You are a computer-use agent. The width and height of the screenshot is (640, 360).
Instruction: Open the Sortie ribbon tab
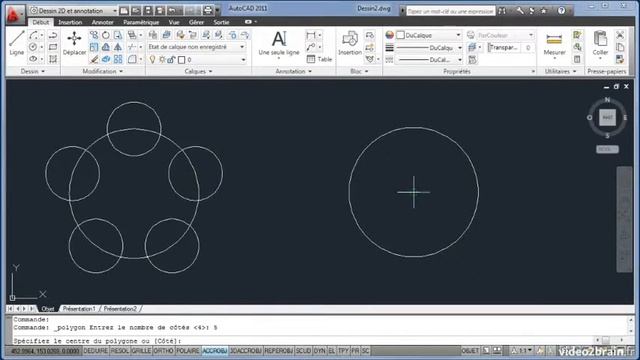(221, 22)
